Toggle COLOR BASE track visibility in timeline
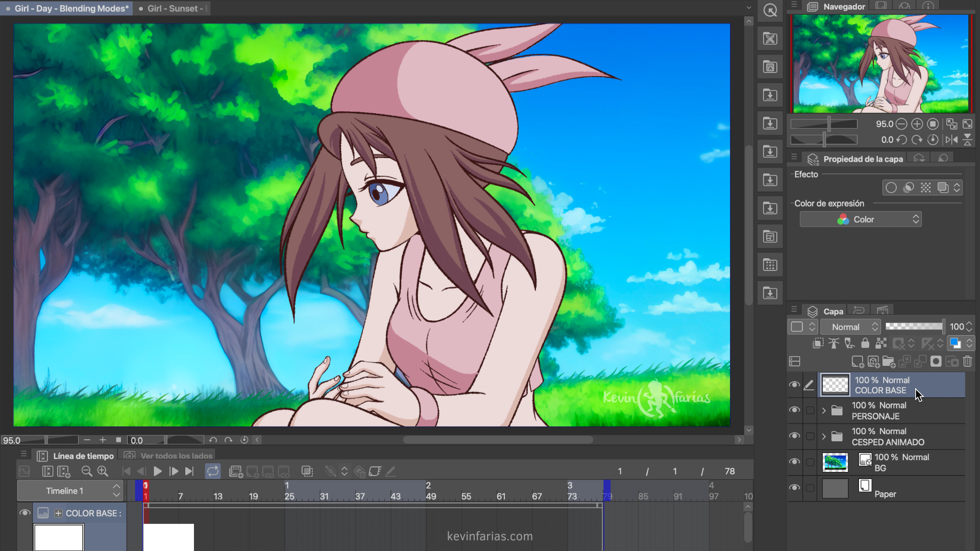The height and width of the screenshot is (551, 980). tap(24, 513)
